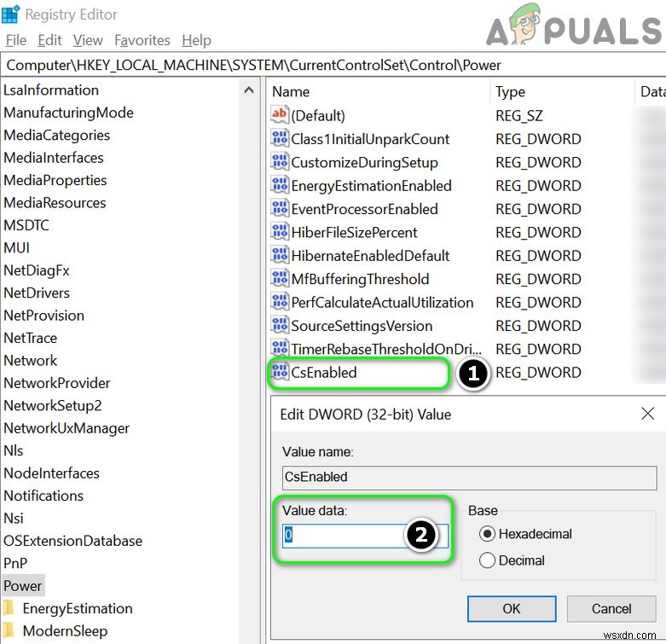The image size is (666, 644).
Task: Click the HibernateEnabledDefault DWORD icon
Action: point(280,255)
